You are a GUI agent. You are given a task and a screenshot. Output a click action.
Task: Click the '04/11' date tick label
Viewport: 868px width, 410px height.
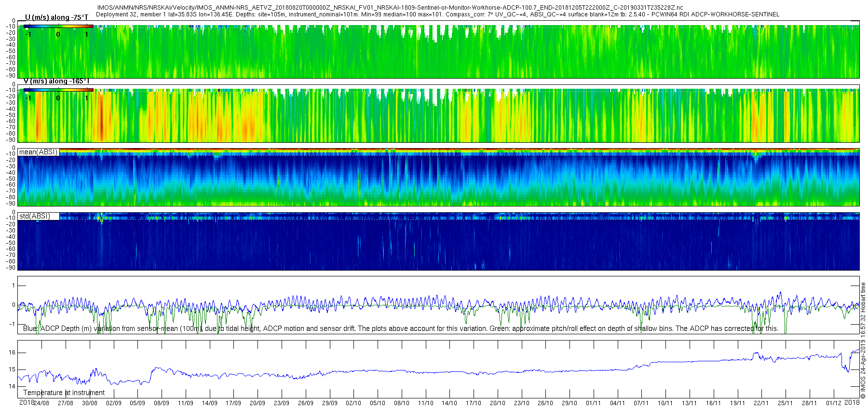coord(618,403)
